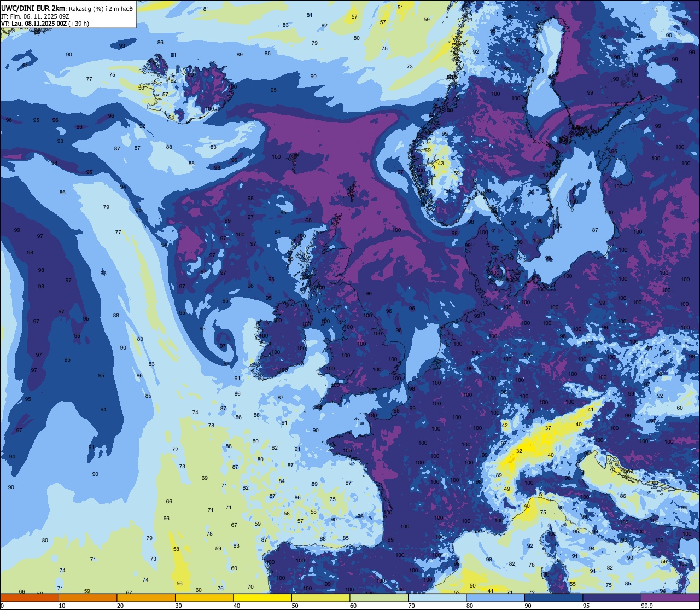Click the 'Rakastig (%) í 2 m hæð' caption
The width and height of the screenshot is (700, 610).
click(x=101, y=8)
